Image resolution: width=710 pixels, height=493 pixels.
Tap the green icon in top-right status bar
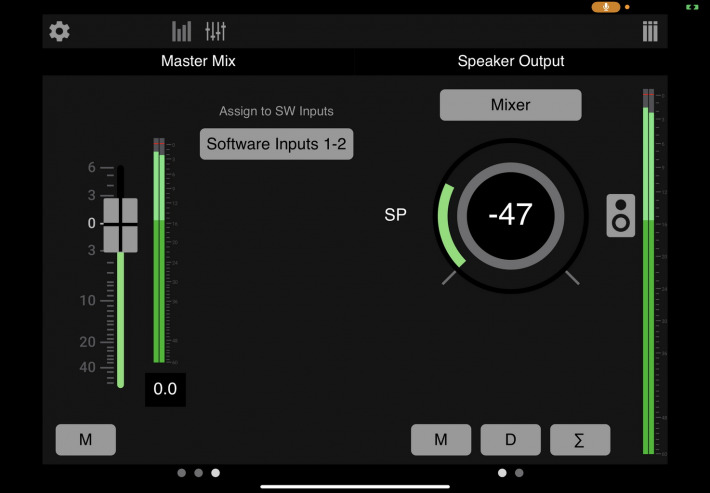coord(690,7)
